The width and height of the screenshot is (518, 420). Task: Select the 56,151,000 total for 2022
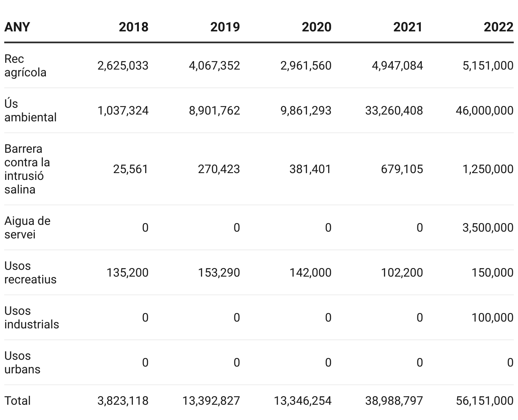point(484,400)
